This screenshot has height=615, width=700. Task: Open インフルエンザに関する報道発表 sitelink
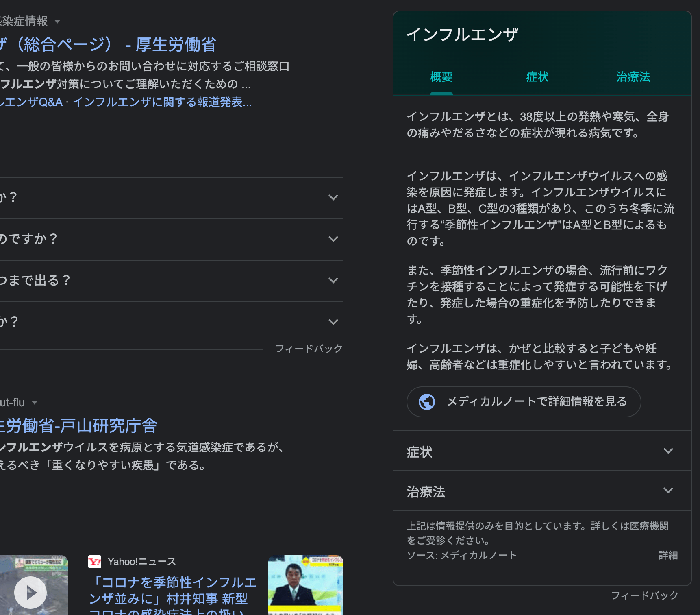162,102
